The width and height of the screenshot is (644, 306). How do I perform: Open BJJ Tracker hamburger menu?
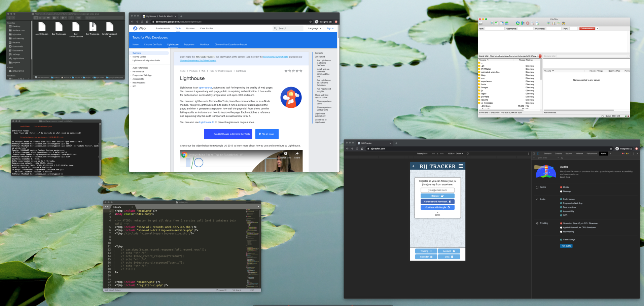461,166
